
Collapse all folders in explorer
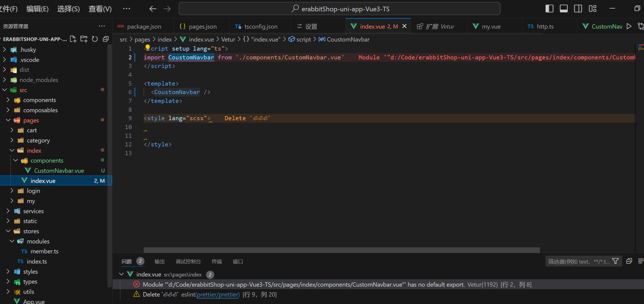click(x=106, y=39)
